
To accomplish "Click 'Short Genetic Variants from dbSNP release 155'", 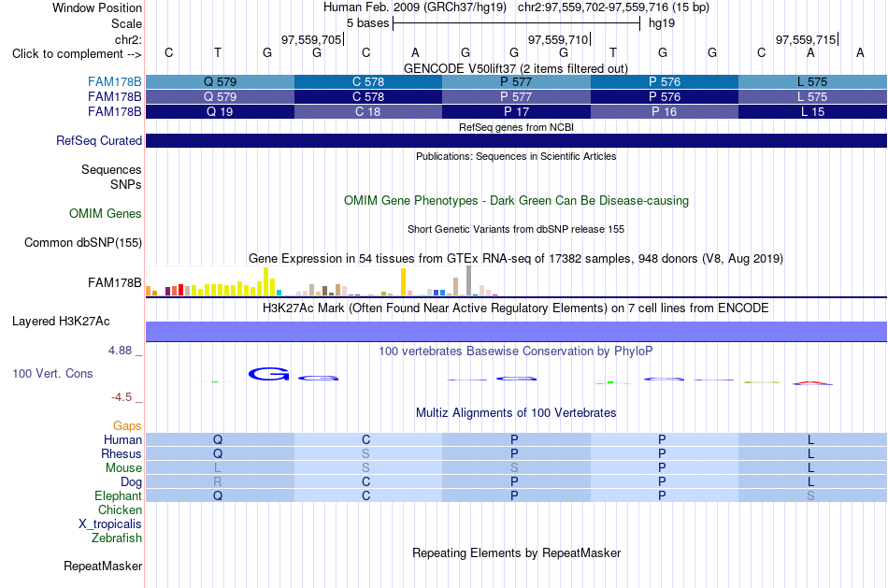I will (x=516, y=229).
